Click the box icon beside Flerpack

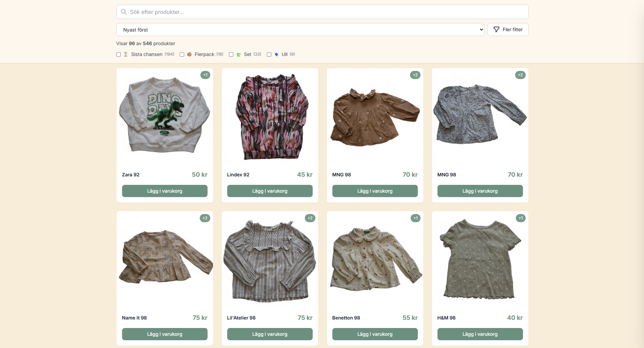[189, 54]
